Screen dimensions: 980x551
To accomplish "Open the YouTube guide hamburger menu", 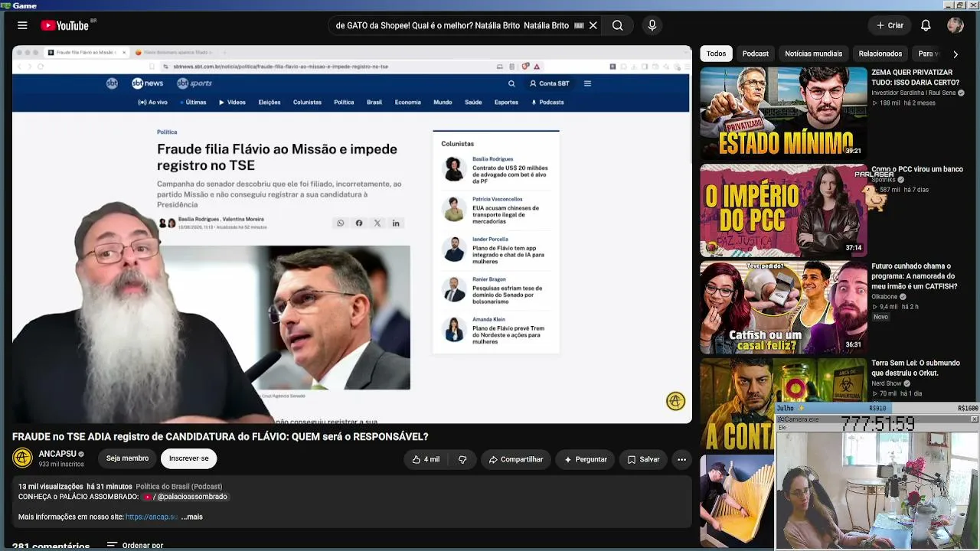I will (22, 25).
